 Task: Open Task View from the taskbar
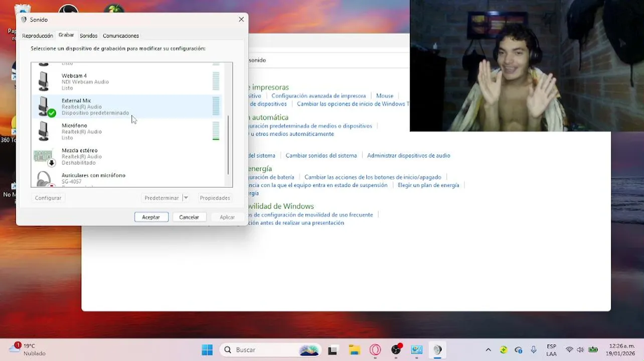coord(333,350)
